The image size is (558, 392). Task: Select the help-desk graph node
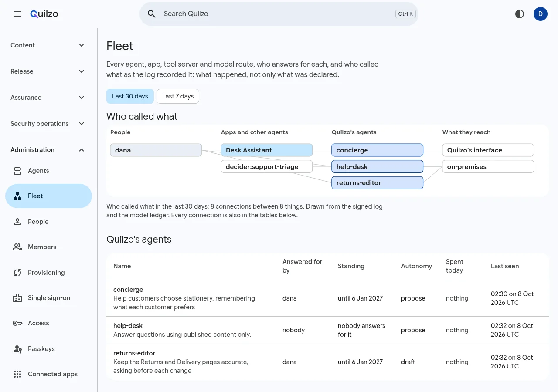378,166
